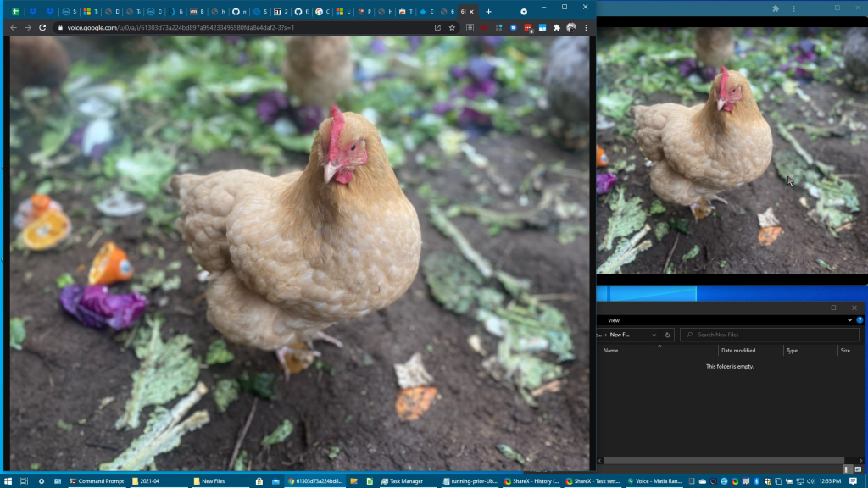868x488 pixels.
Task: Open running-price-Ub... taskbar window
Action: 470,481
